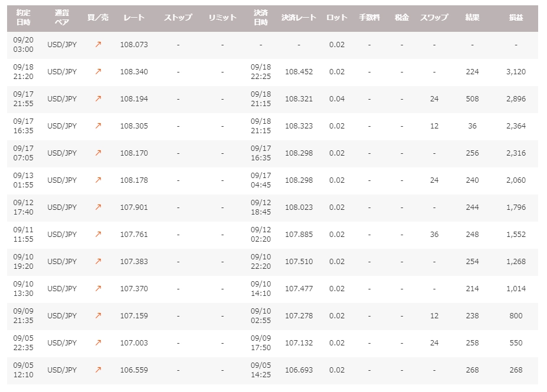The width and height of the screenshot is (547, 392).
Task: Click the buy arrow for the 09/13 01:55 trade
Action: (98, 180)
